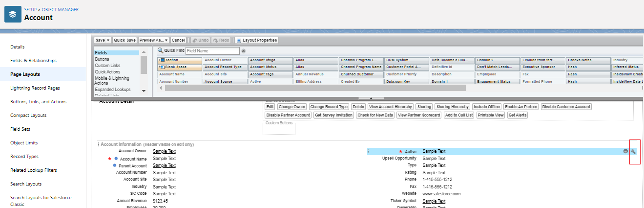Image resolution: width=644 pixels, height=208 pixels.
Task: Open Record Types in sidebar
Action: click(24, 157)
